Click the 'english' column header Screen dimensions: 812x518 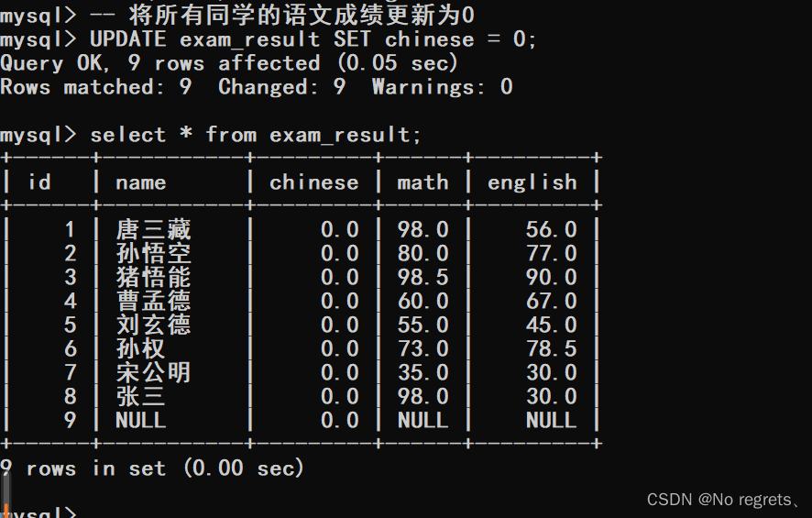[532, 182]
